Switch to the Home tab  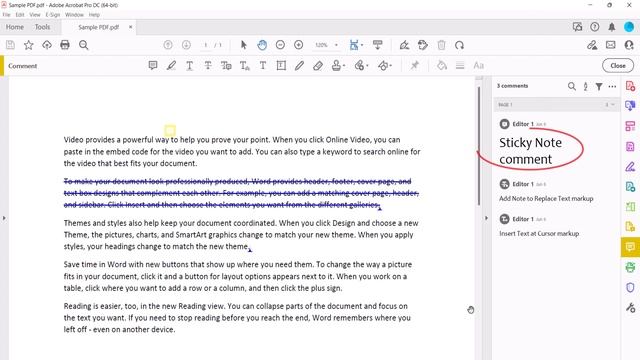[15, 27]
